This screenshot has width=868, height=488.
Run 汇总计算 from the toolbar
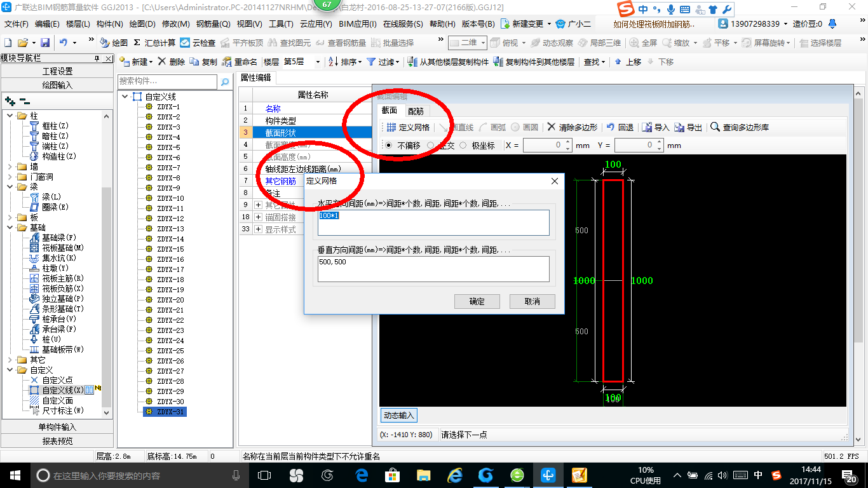tap(154, 43)
